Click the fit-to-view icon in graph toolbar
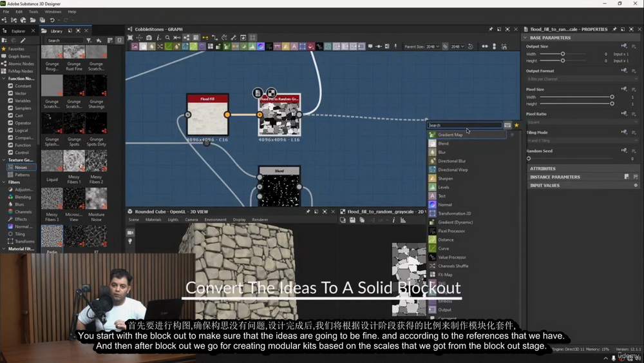The height and width of the screenshot is (363, 644). pos(130,38)
